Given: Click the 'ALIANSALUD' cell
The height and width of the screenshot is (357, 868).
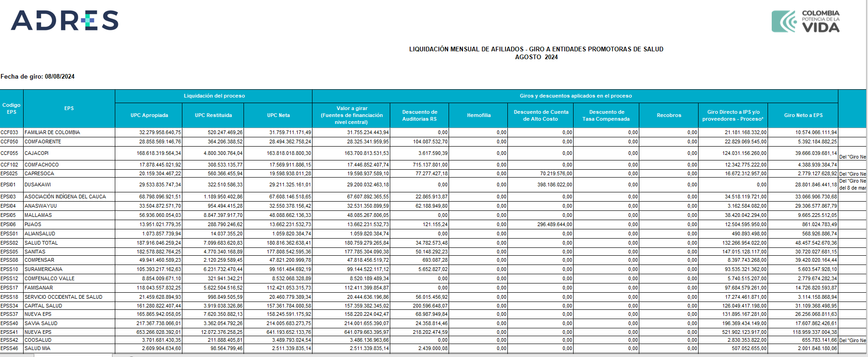Looking at the screenshot, I should tap(69, 234).
